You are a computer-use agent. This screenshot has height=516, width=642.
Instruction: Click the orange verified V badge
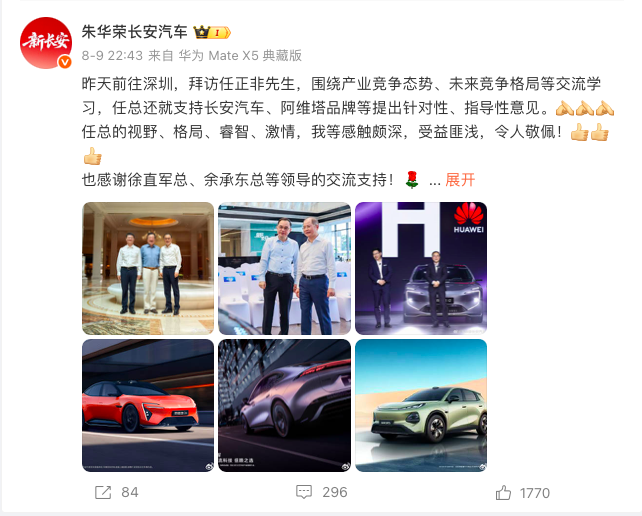pos(64,62)
